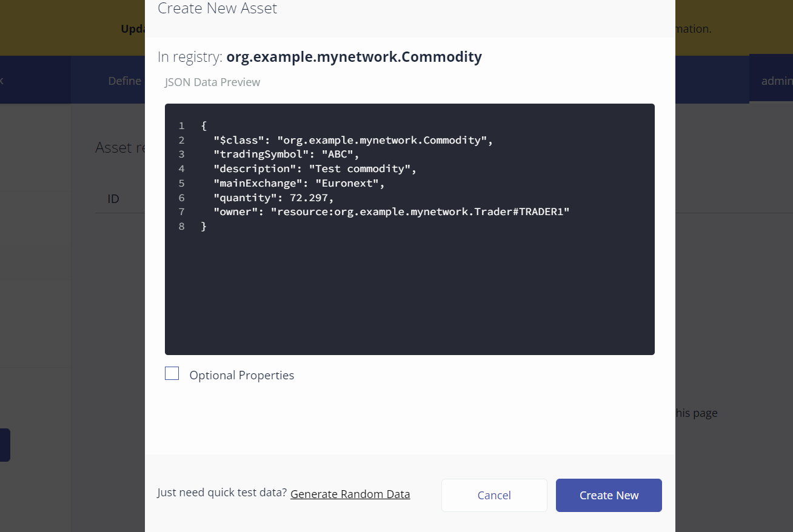The height and width of the screenshot is (532, 793).
Task: Click the owner resource string ending TRADER1
Action: [x=420, y=211]
